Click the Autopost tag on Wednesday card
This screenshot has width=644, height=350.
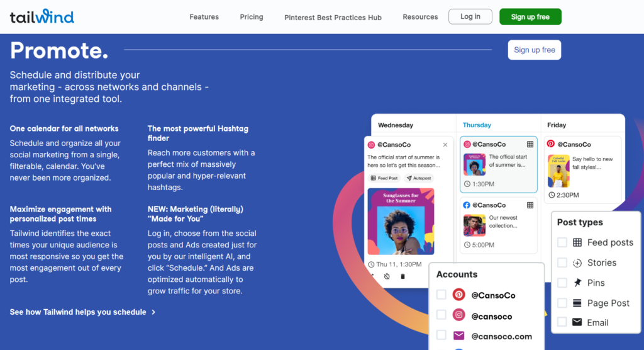[x=419, y=178]
